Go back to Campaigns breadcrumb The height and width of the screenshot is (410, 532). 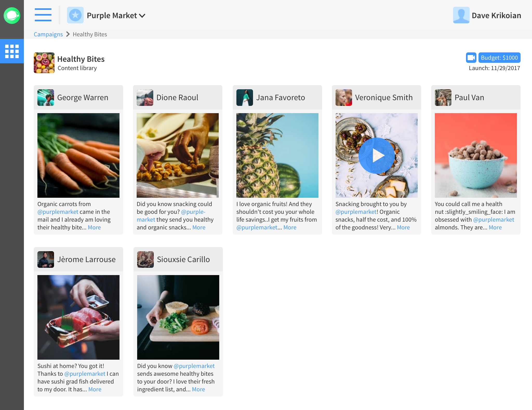tap(48, 34)
